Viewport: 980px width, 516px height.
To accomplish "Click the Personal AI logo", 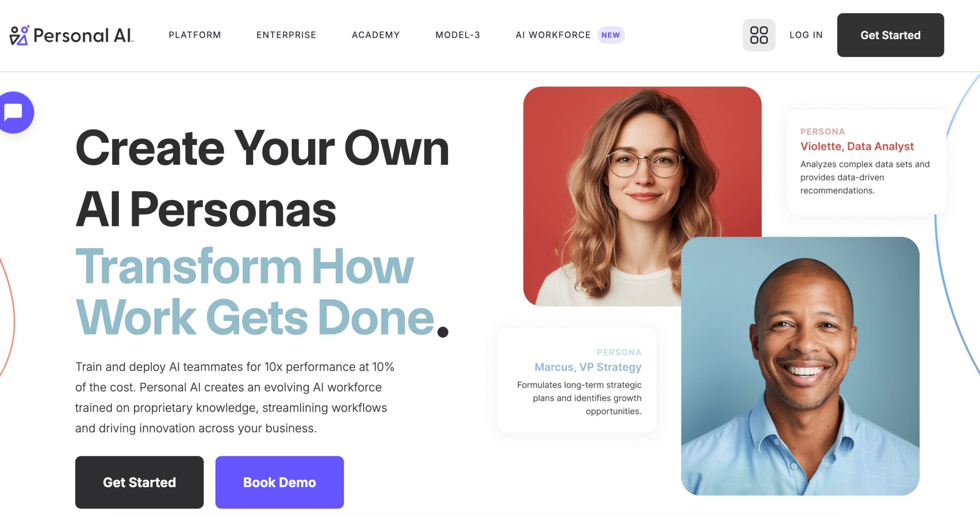I will (x=72, y=35).
